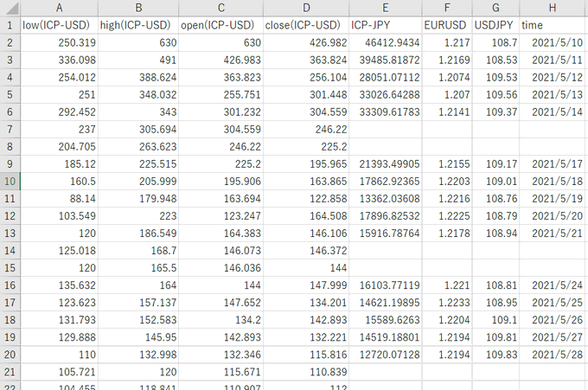Select row 1 header
The image size is (588, 390).
coord(10,25)
